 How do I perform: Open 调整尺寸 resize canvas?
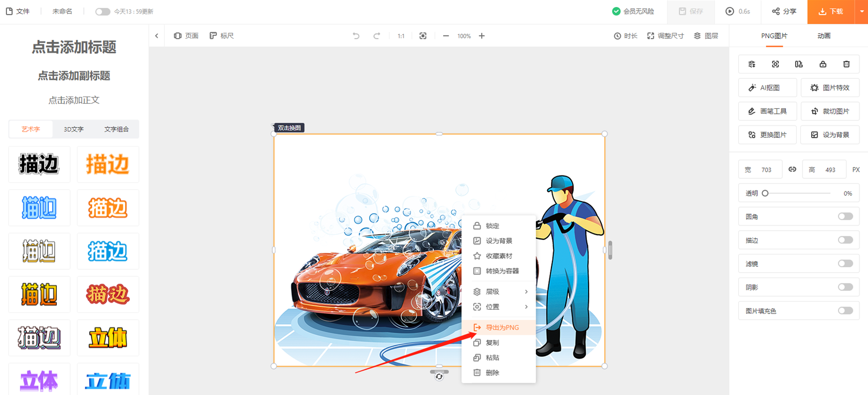pyautogui.click(x=665, y=36)
